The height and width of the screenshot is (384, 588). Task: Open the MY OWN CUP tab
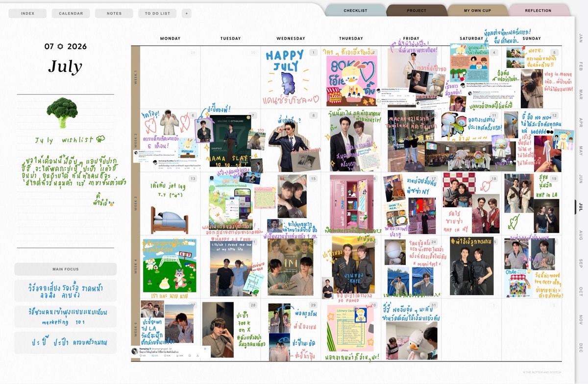tap(478, 10)
